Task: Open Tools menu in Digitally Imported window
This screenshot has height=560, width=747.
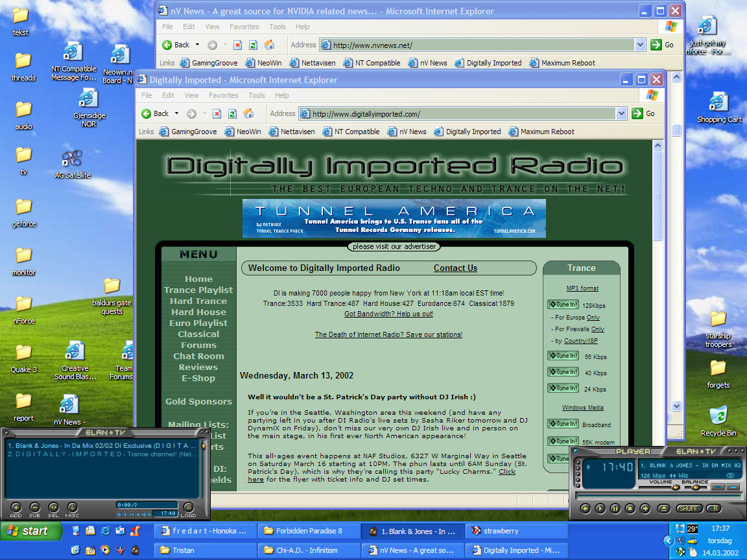Action: [x=257, y=95]
